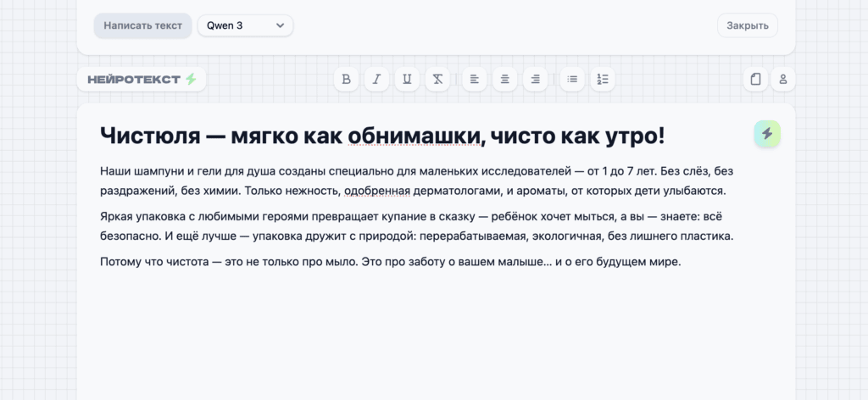The height and width of the screenshot is (400, 868).
Task: Align text to the left
Action: point(475,79)
